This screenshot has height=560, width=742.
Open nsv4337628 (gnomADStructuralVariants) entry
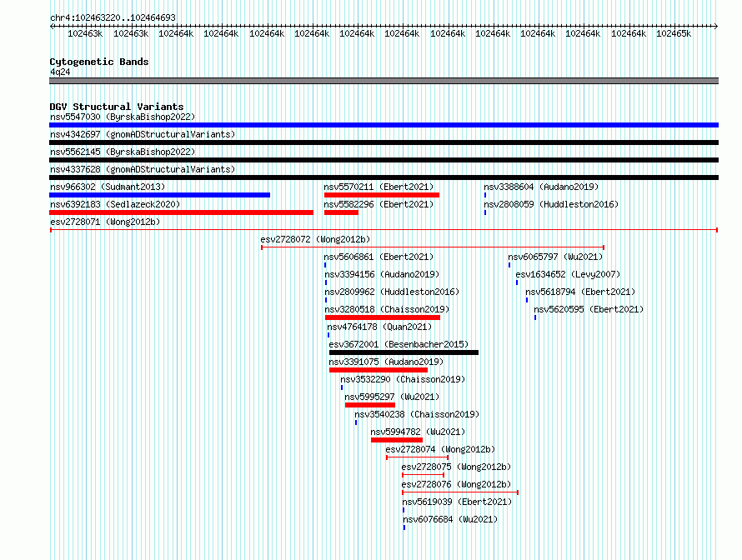143,169
